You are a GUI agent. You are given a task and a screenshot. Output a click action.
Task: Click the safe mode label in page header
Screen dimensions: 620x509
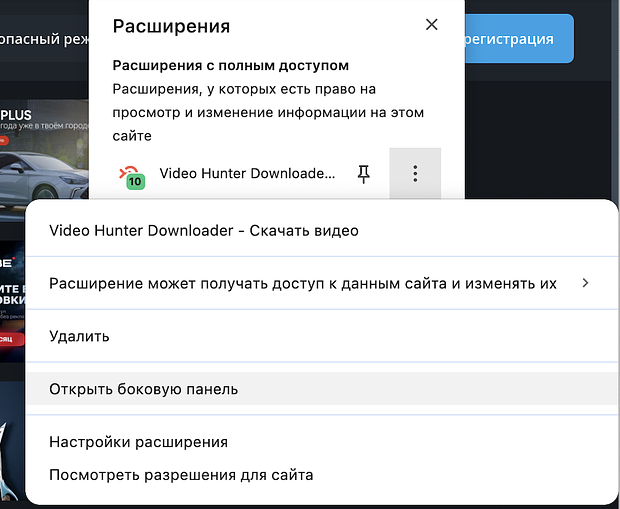pyautogui.click(x=42, y=39)
